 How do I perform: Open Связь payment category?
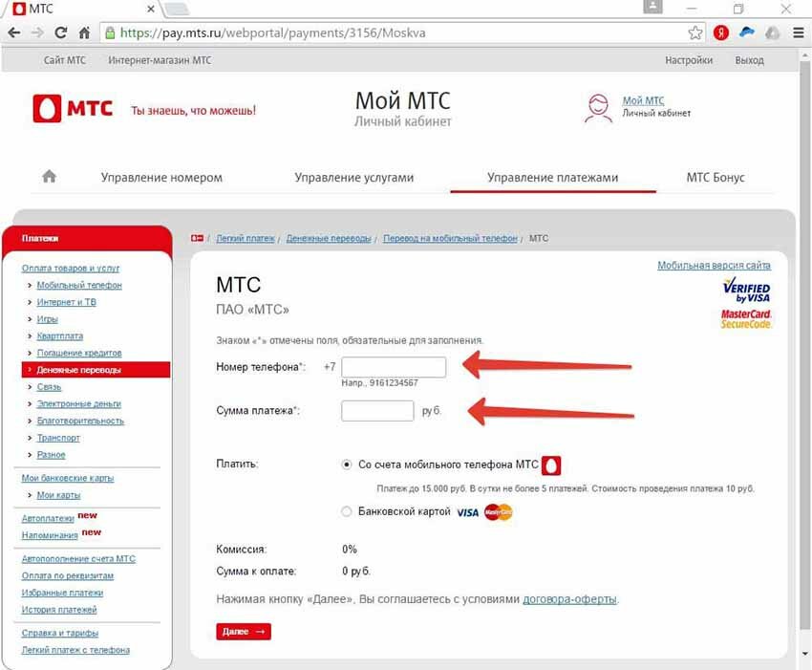(x=49, y=387)
